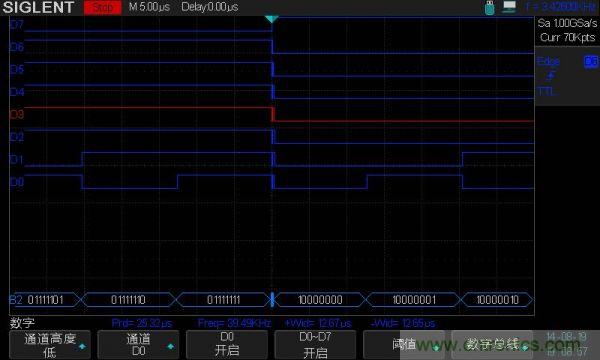The width and height of the screenshot is (600, 360).
Task: Open the 通道 D0 channel selector
Action: [x=138, y=344]
